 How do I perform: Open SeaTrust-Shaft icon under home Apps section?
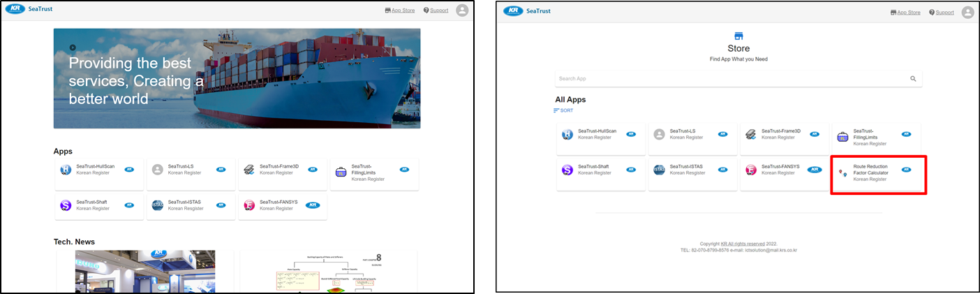66,205
